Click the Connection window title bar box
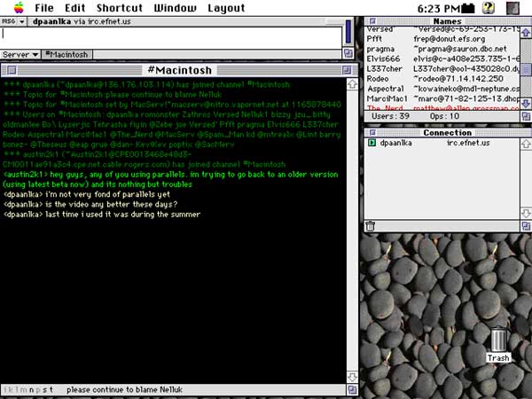532x399 pixels. [372, 133]
